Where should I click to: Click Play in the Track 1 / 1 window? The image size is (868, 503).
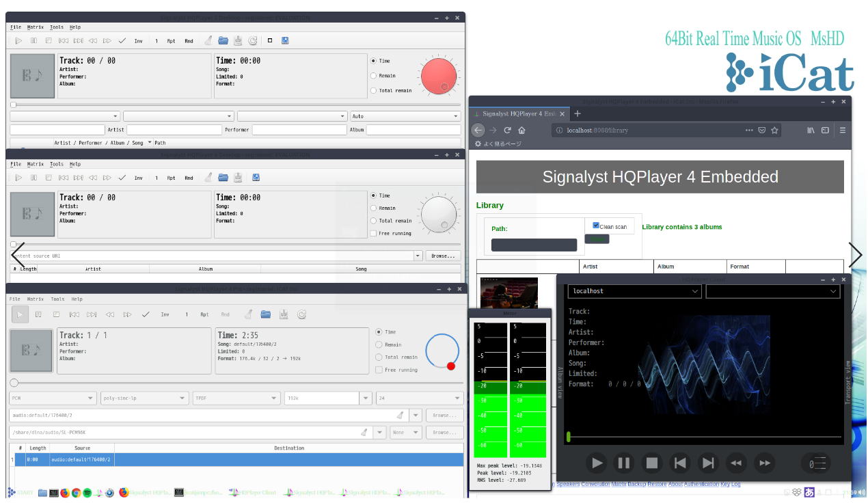20,314
